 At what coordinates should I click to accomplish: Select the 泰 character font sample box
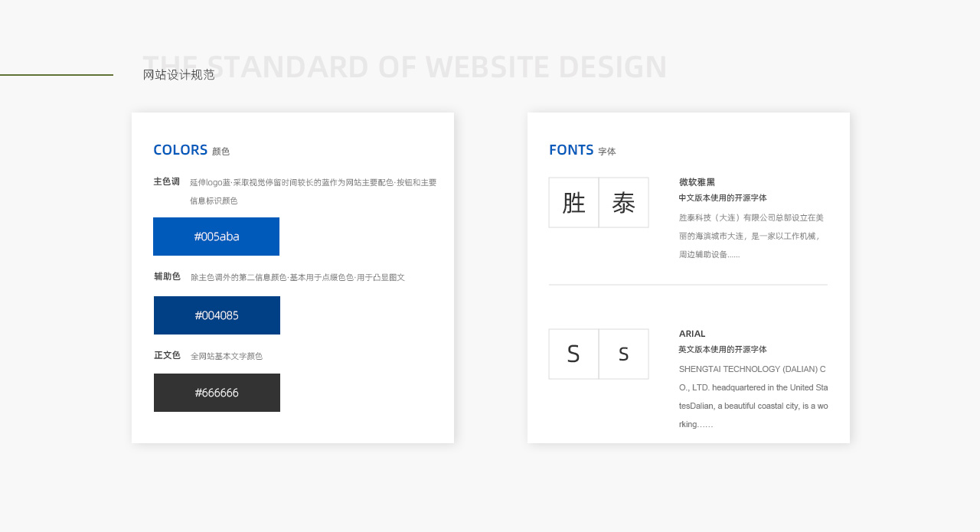[623, 202]
